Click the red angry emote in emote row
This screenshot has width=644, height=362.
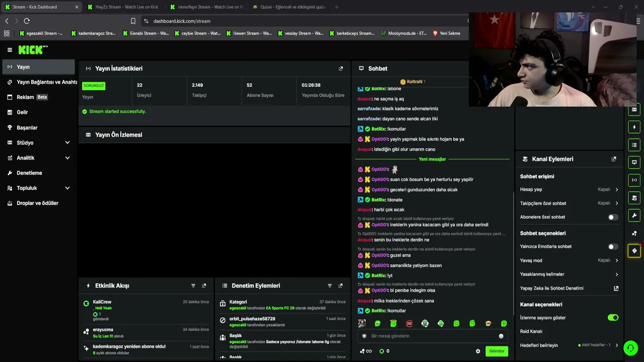click(x=409, y=323)
